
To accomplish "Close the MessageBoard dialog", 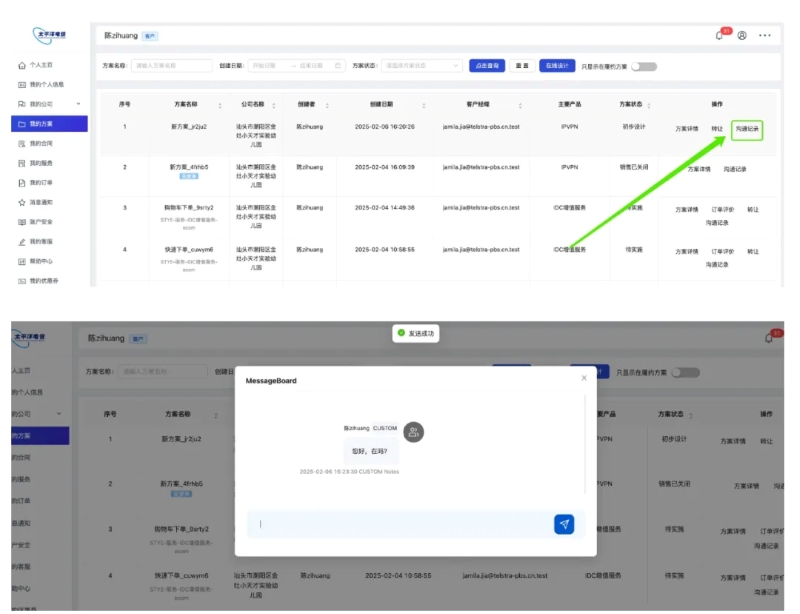I will coord(584,378).
